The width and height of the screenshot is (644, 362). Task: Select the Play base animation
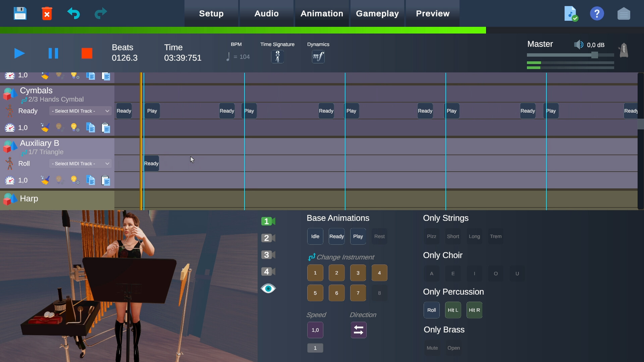[x=358, y=236]
